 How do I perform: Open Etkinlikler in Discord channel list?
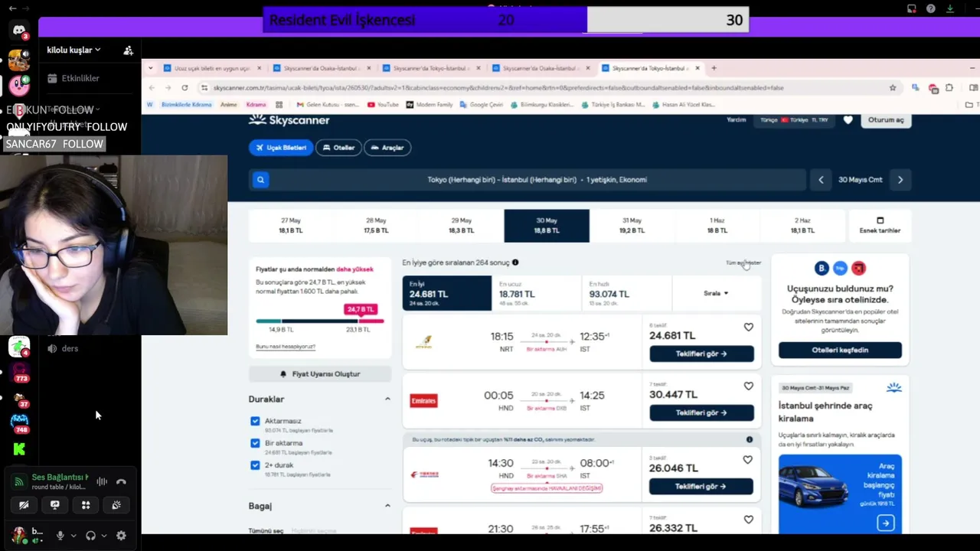click(x=73, y=78)
